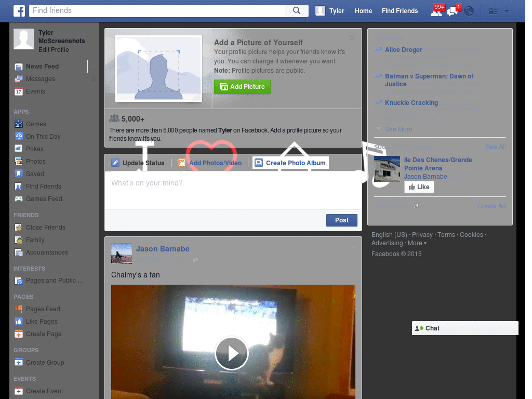This screenshot has height=399, width=532.
Task: Open Games Feed in sidebar
Action: [44, 199]
